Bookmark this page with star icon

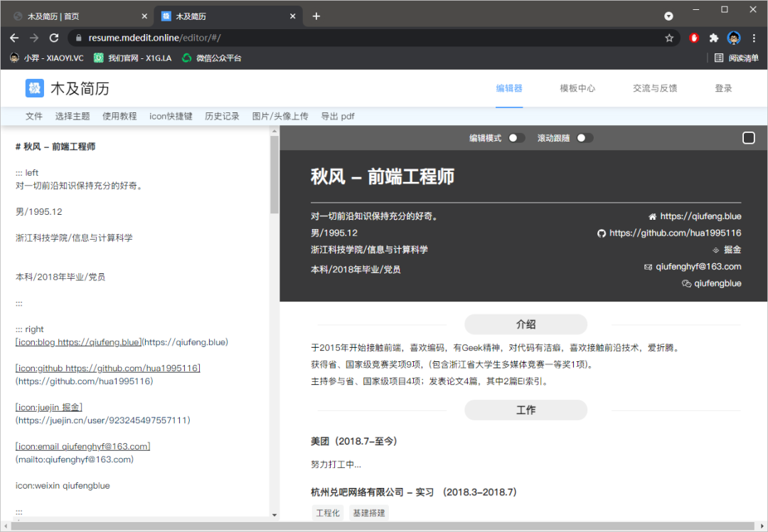point(669,38)
